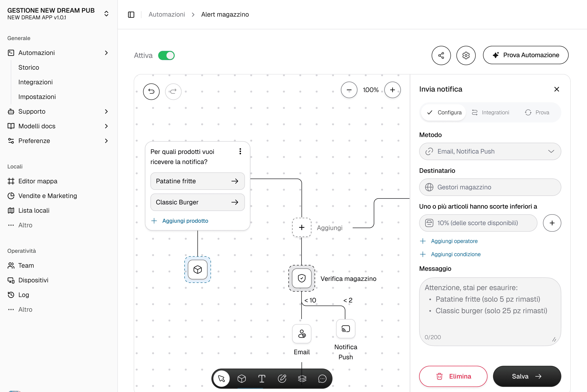This screenshot has height=392, width=587.
Task: Toggle the sidebar with the panel icon
Action: point(131,14)
